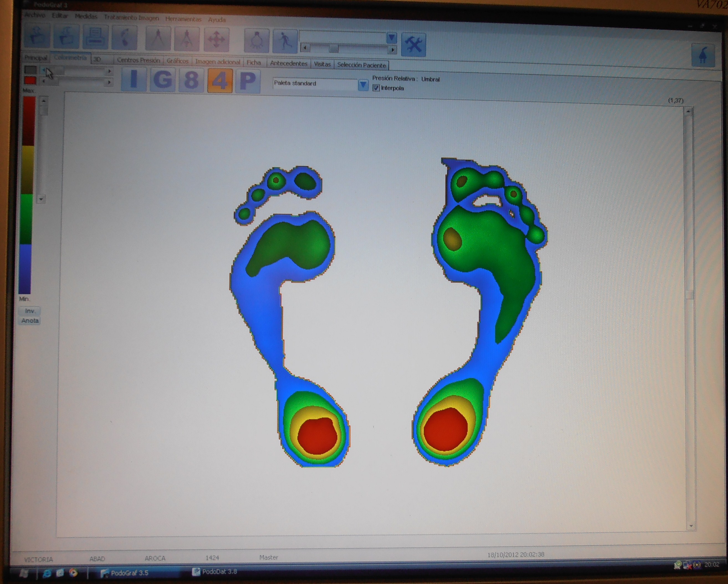Switch to the 4-color mode button
Screen dimensions: 728x584
(220, 81)
